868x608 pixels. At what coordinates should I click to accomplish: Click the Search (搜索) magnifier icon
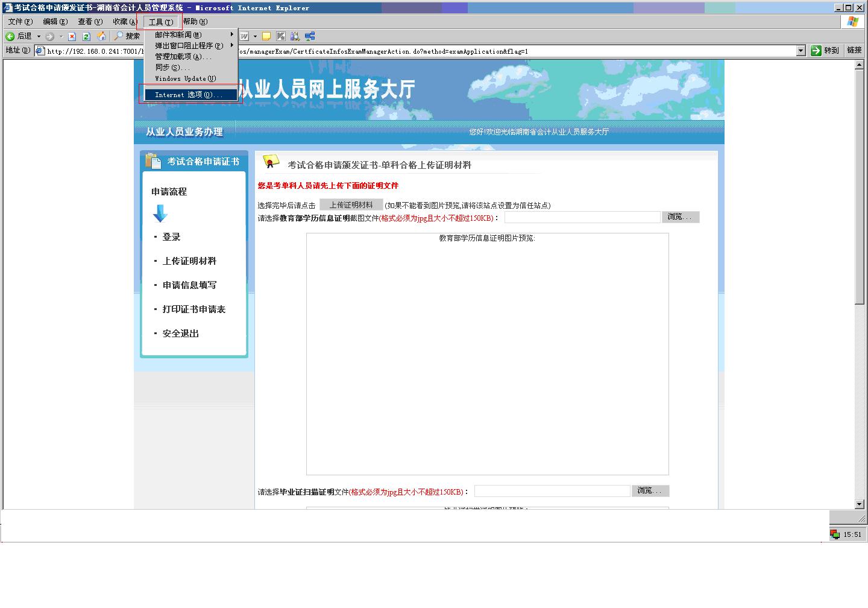tap(119, 36)
